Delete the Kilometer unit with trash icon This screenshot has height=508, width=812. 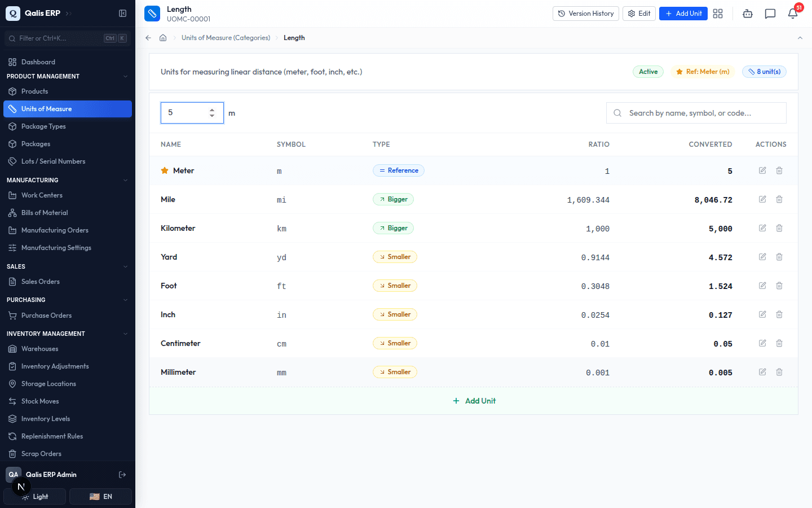(779, 228)
